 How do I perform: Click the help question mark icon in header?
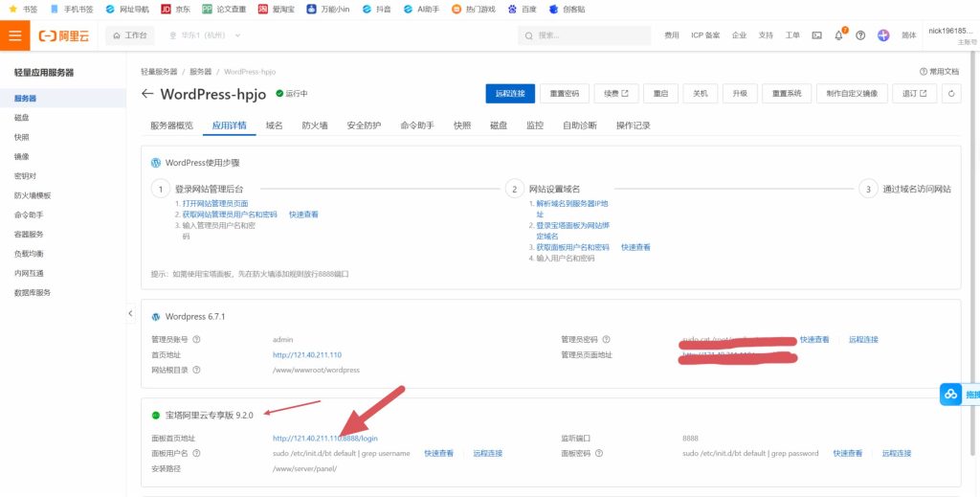[x=860, y=35]
